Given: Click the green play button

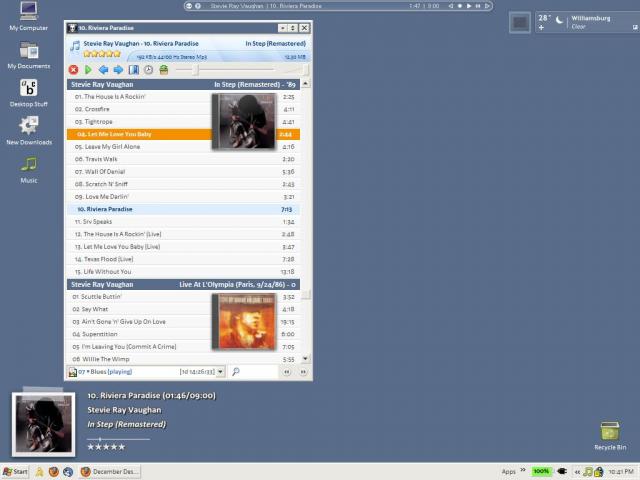Looking at the screenshot, I should [x=88, y=70].
